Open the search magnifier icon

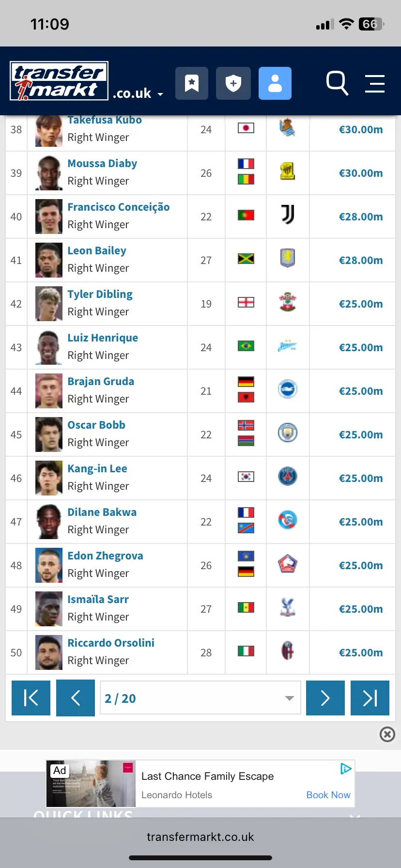[337, 83]
